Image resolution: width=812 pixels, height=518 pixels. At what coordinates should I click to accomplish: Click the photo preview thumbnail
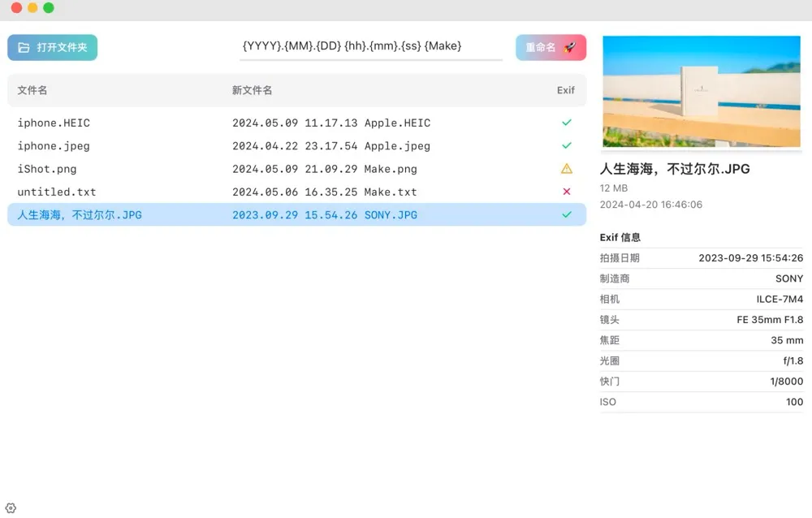(x=702, y=91)
